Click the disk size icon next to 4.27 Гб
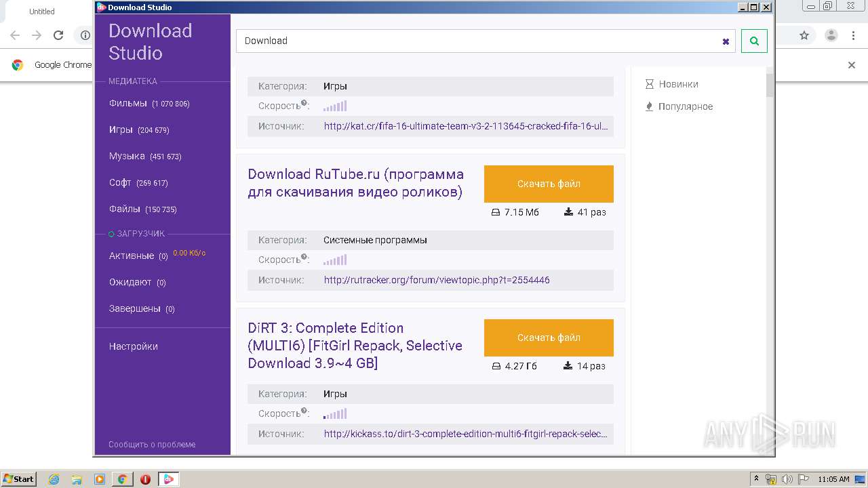Viewport: 868px width, 488px height. pos(496,366)
